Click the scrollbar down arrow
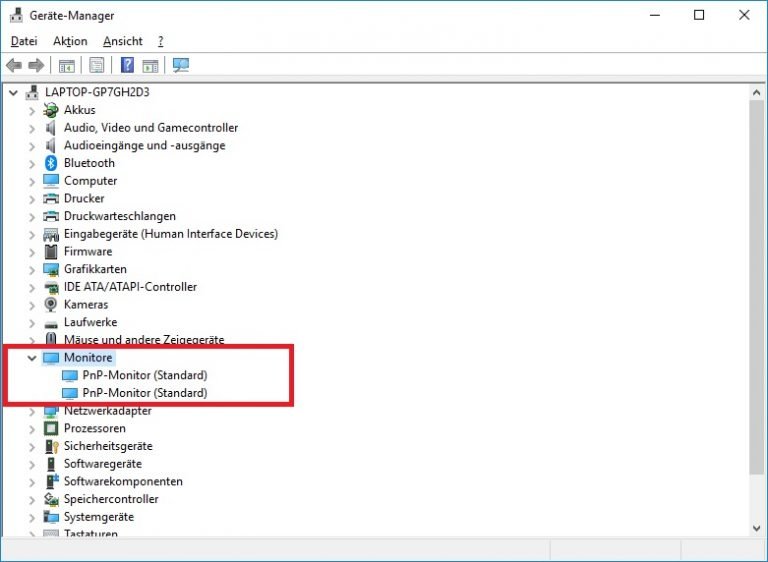Screen dimensions: 768x562 coord(756,528)
